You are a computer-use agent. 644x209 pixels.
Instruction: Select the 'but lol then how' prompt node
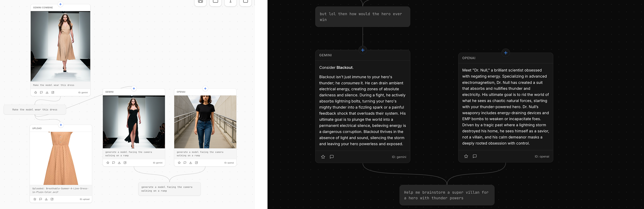point(362,17)
